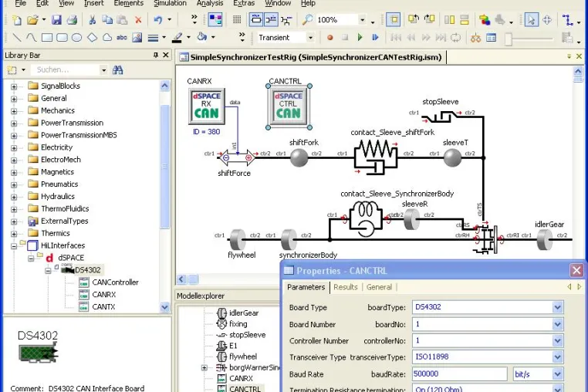Image resolution: width=588 pixels, height=392 pixels.
Task: Select the diamond shape tool
Action: click(x=93, y=38)
